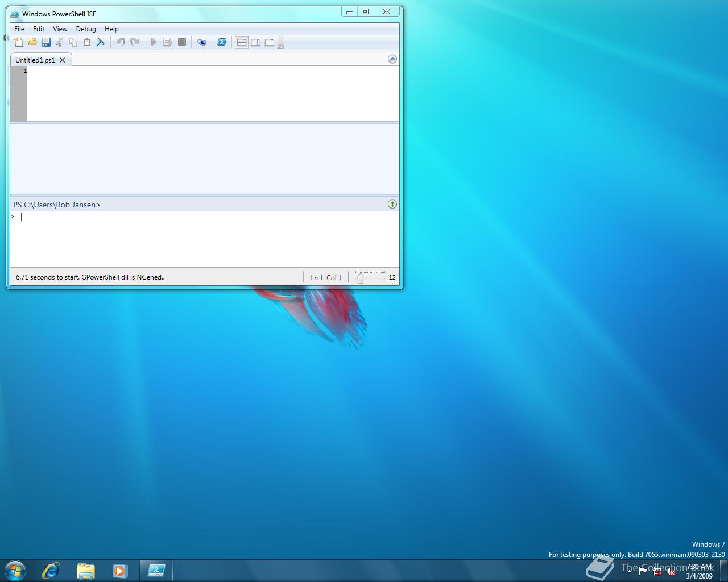Select the Untitled1.ps1 tab
Image resolution: width=728 pixels, height=582 pixels.
(35, 60)
